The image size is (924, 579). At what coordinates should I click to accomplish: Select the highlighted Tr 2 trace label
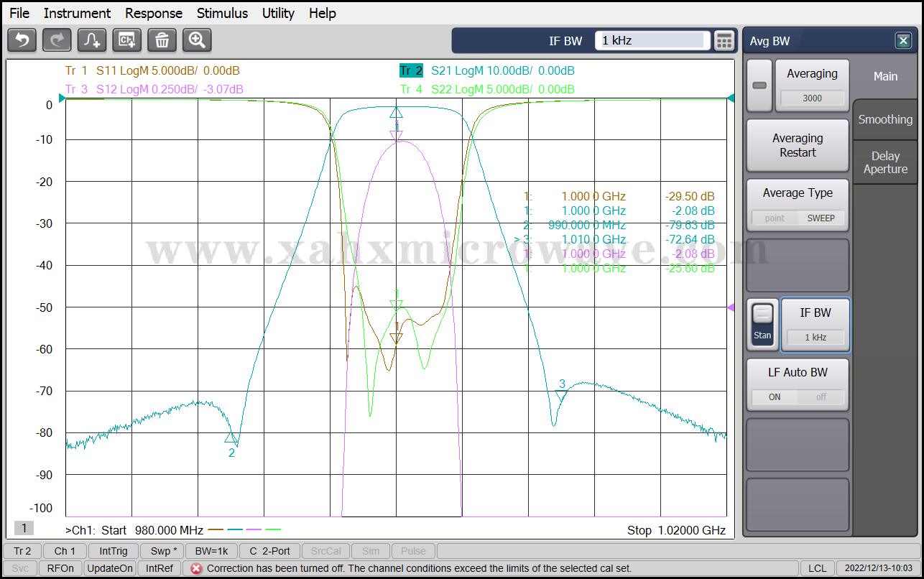tap(412, 70)
